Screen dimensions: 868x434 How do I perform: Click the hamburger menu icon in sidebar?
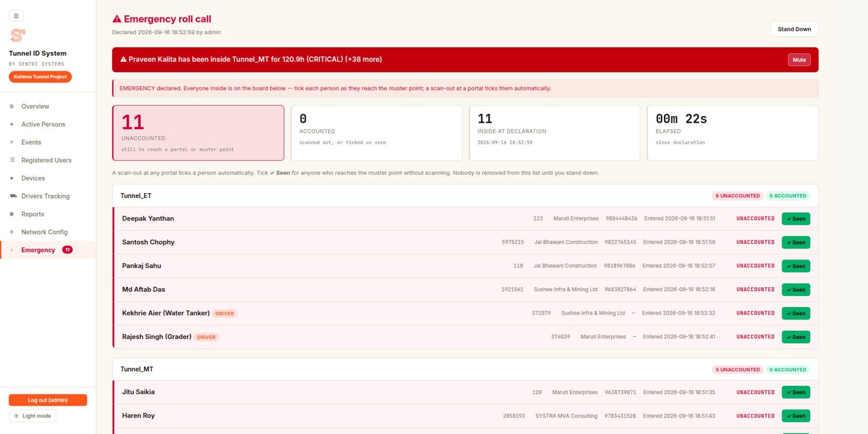(16, 16)
